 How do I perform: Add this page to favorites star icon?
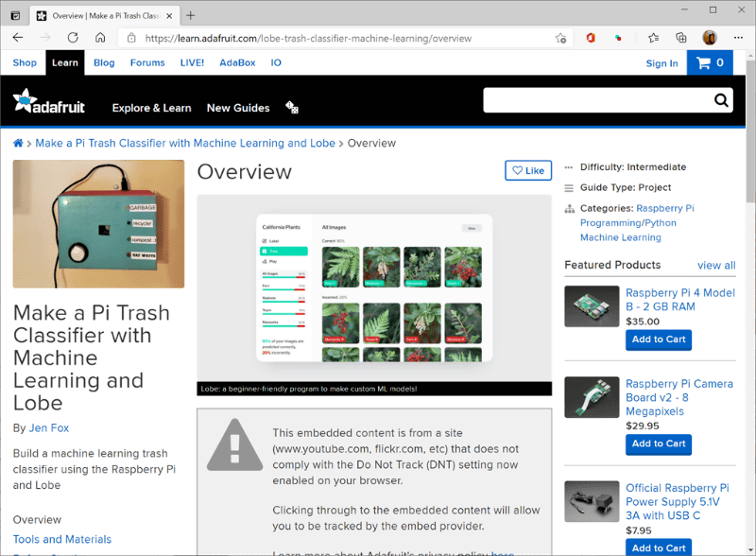[x=560, y=38]
